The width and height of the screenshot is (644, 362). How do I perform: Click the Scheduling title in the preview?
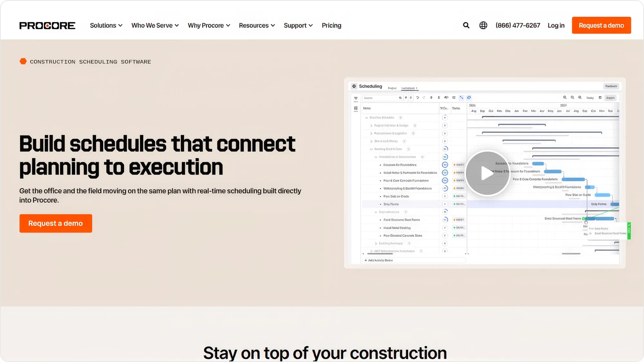pos(370,86)
